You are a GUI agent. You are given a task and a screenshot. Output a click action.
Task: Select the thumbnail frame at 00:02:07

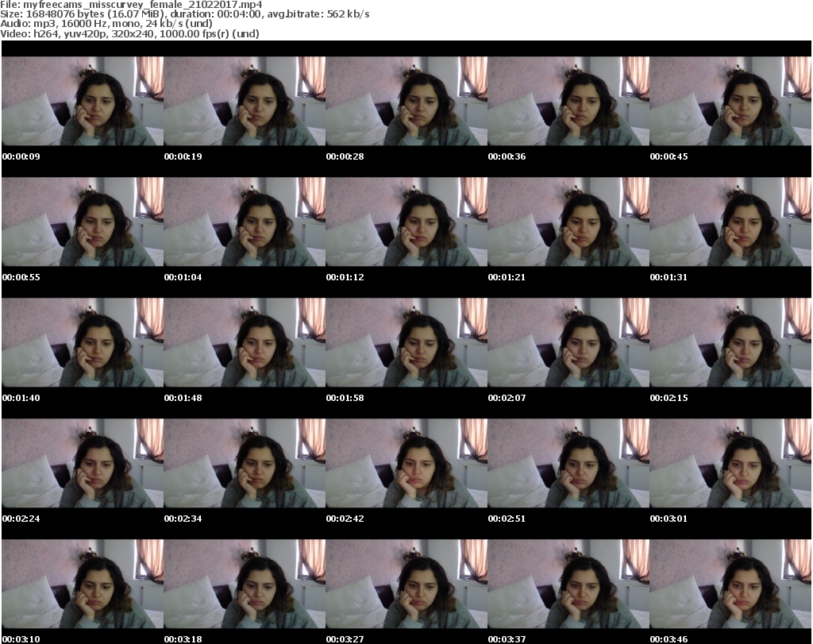coord(568,343)
